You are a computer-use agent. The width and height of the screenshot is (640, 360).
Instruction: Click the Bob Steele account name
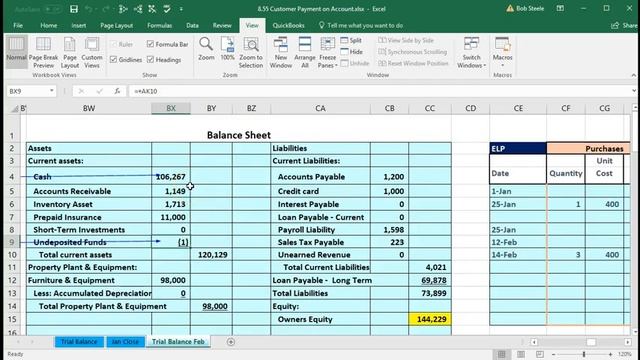tap(529, 9)
